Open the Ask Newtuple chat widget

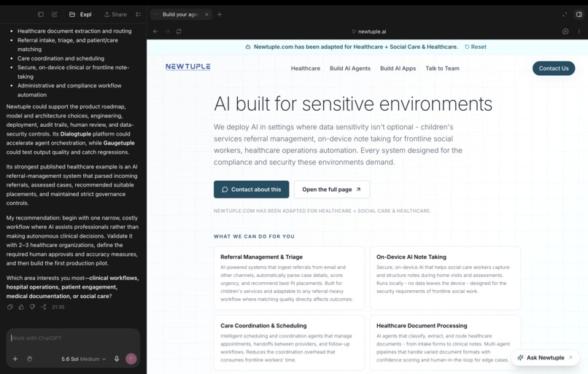click(545, 357)
